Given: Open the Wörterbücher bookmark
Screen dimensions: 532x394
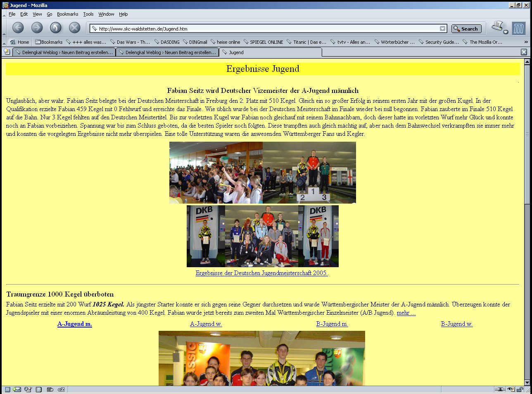Looking at the screenshot, I should tap(394, 42).
